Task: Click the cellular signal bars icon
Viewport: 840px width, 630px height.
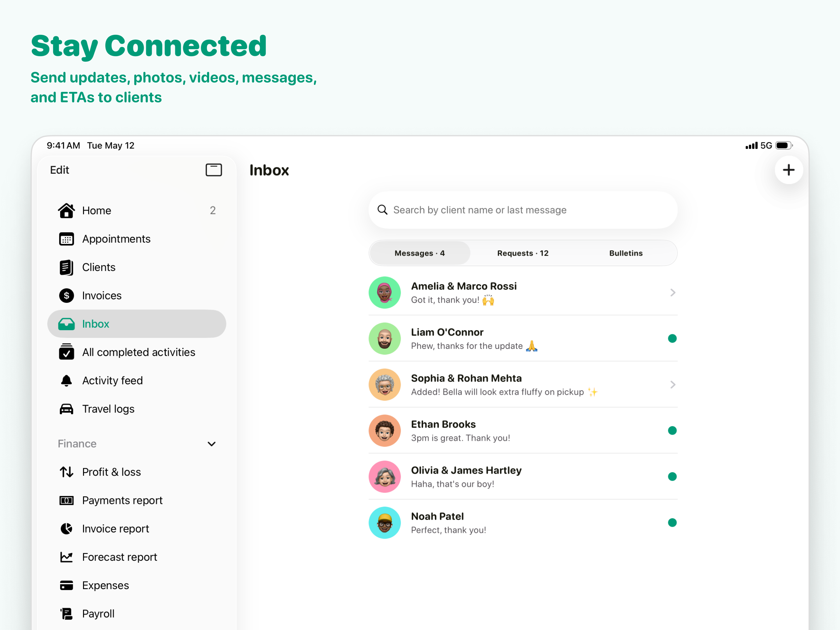Action: click(751, 145)
